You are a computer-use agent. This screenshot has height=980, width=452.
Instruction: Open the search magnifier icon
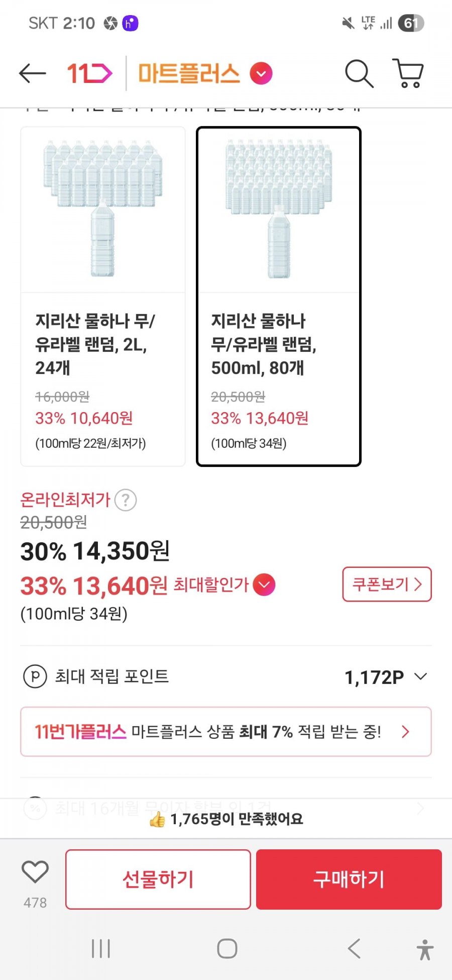(x=359, y=74)
